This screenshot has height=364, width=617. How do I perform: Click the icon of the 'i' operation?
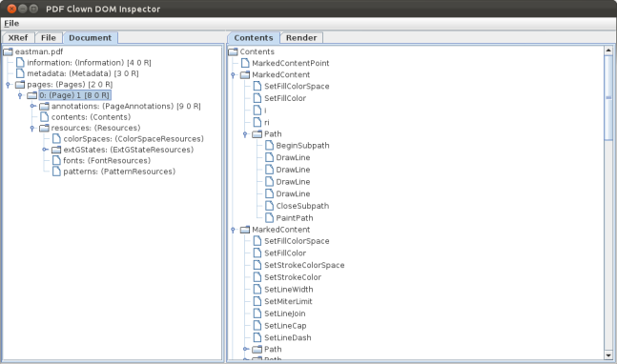(257, 111)
